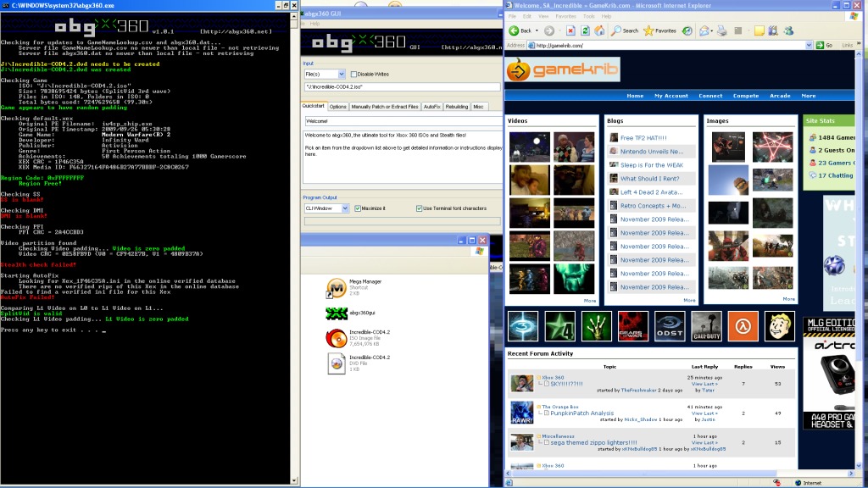Open the Half-Life lambda game icon
The width and height of the screenshot is (868, 488).
point(743,326)
